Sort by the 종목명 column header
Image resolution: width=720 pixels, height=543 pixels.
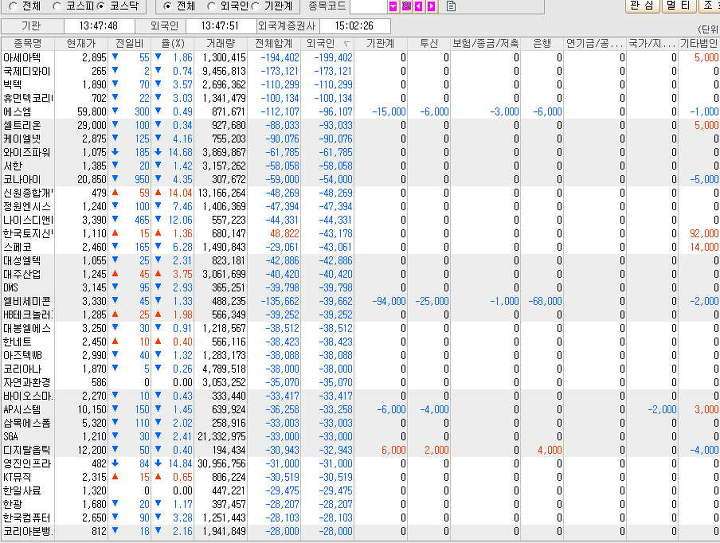(28, 44)
